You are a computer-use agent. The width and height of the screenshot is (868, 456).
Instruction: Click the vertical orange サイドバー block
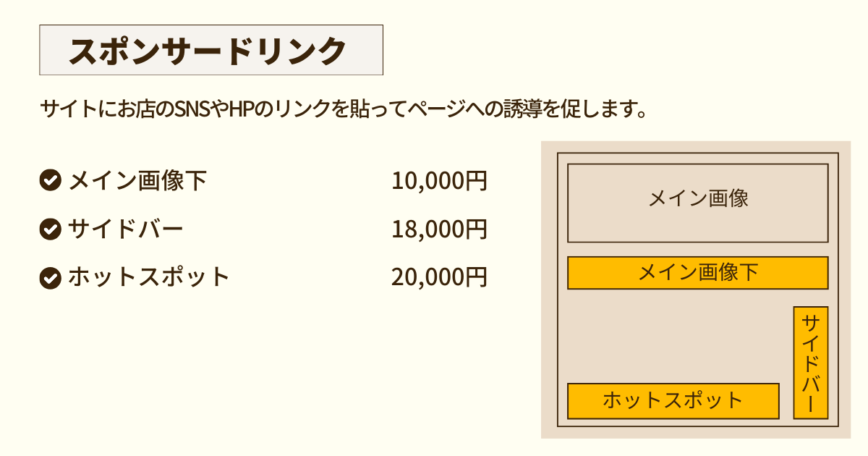(x=810, y=363)
